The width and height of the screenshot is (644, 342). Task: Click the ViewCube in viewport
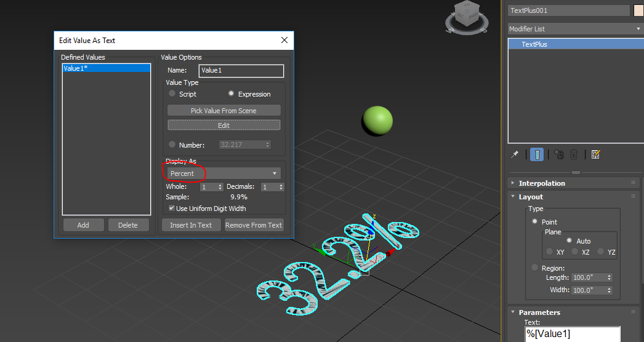(467, 18)
